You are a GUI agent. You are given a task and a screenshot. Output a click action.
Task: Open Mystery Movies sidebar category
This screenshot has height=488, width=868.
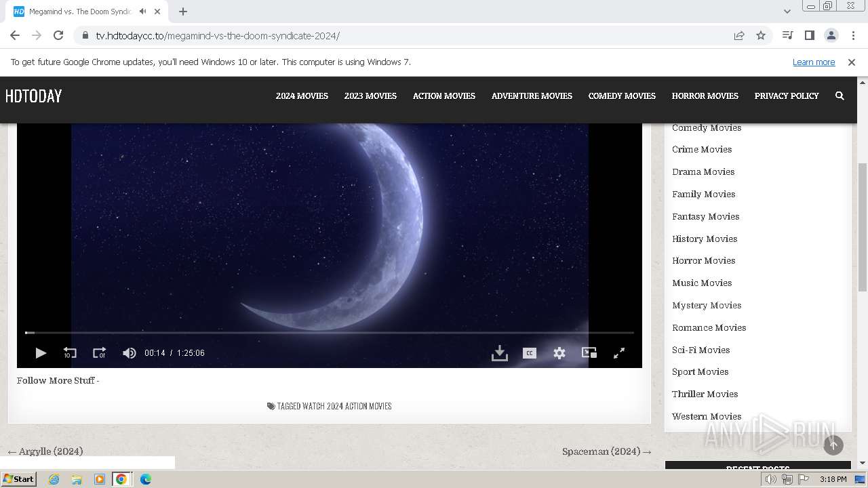coord(707,306)
